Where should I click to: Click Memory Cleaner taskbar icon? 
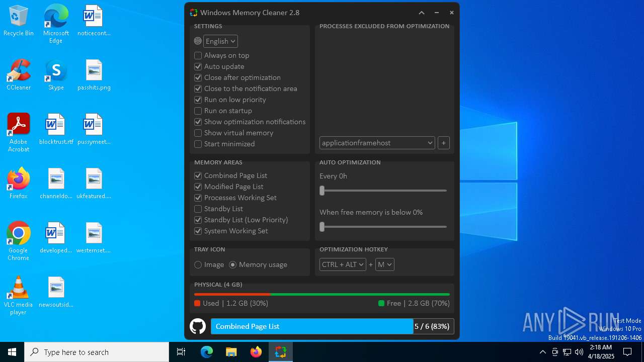click(280, 352)
